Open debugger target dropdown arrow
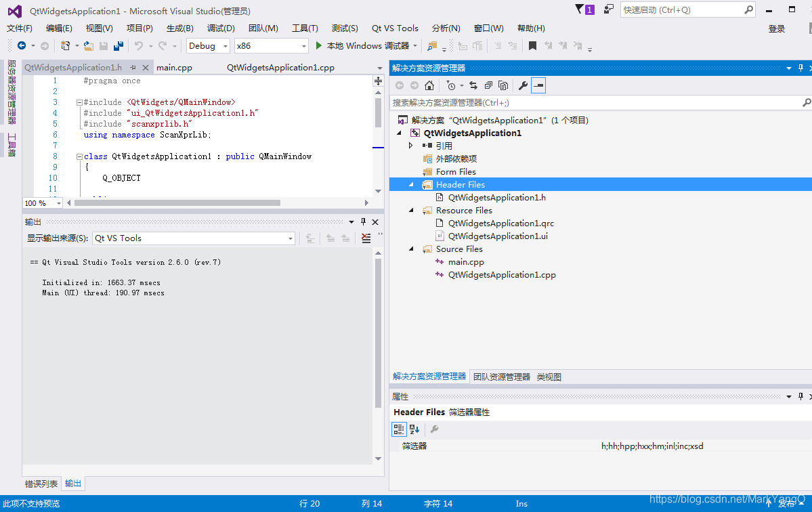Viewport: 812px width, 512px height. click(415, 45)
